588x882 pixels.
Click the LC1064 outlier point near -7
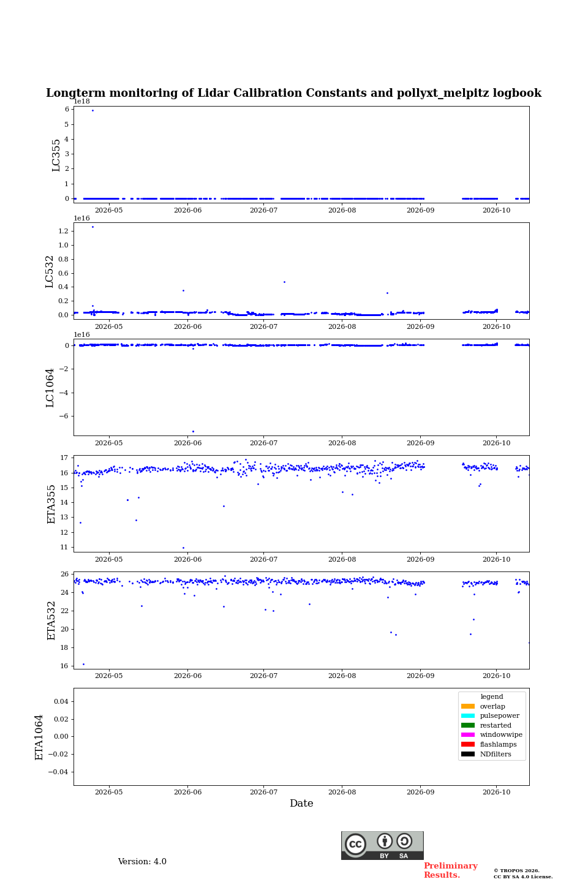pyautogui.click(x=193, y=431)
